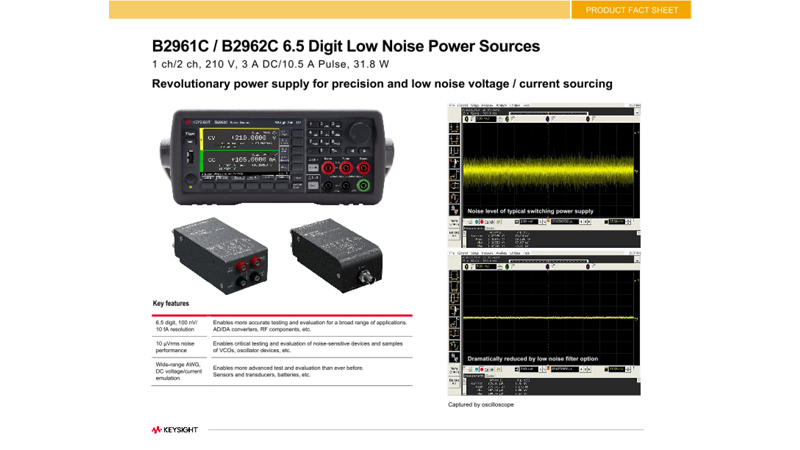The image size is (800, 450).
Task: Click blue channel 3 marker in switching supply capture
Action: pyautogui.click(x=547, y=119)
